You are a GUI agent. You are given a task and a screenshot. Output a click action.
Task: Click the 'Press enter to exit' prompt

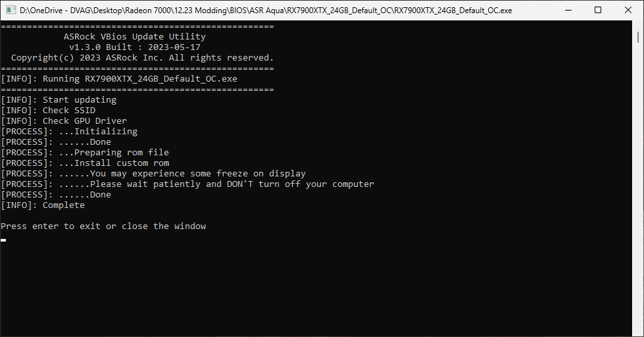coord(103,226)
